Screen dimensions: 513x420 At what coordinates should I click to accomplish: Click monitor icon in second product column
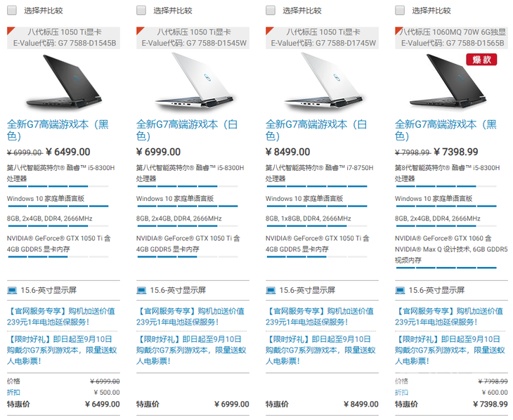point(141,291)
